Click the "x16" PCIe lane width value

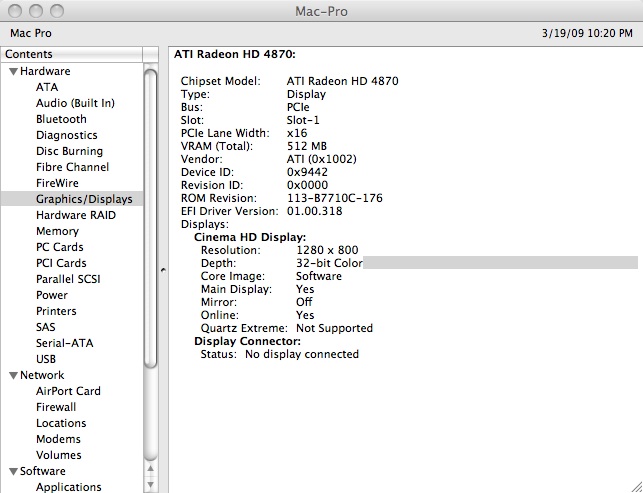(x=297, y=133)
